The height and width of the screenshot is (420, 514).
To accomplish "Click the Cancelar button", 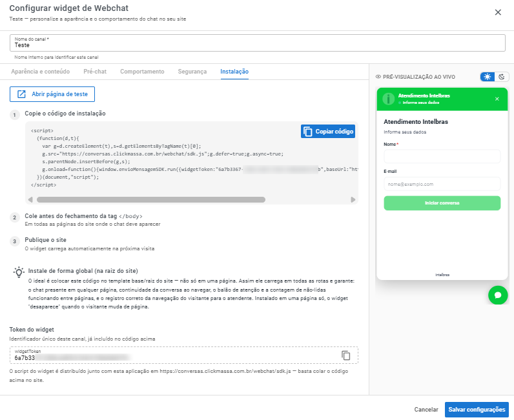I will coord(426,410).
